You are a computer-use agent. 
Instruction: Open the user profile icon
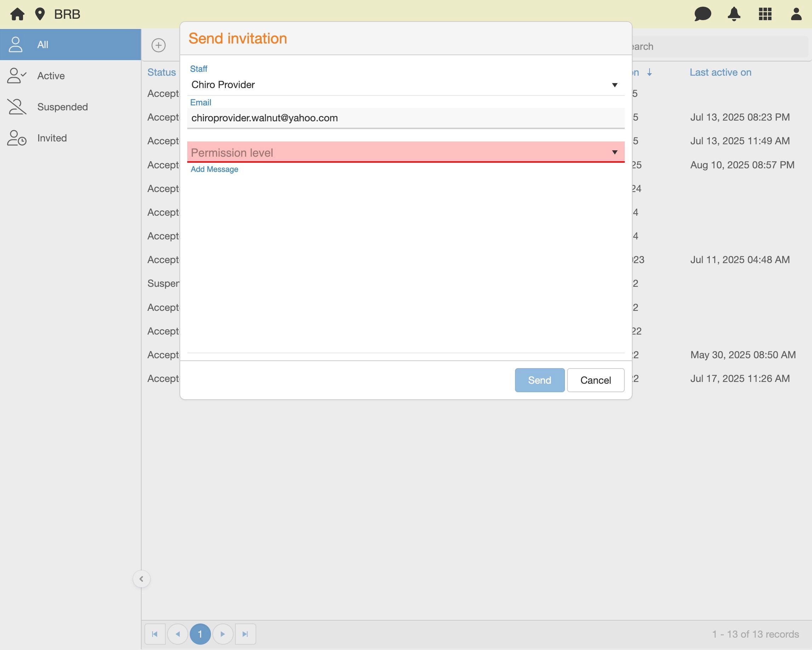(796, 14)
